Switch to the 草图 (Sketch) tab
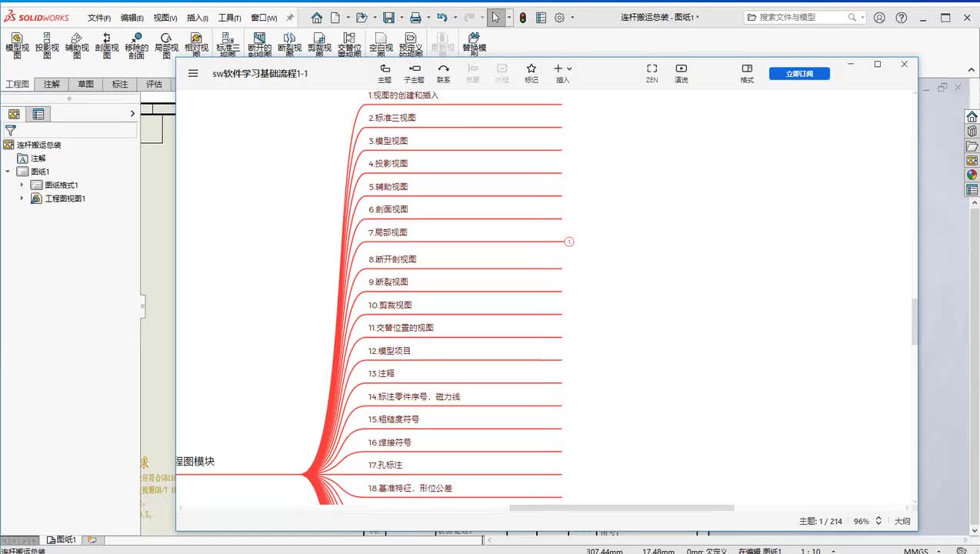 click(85, 85)
